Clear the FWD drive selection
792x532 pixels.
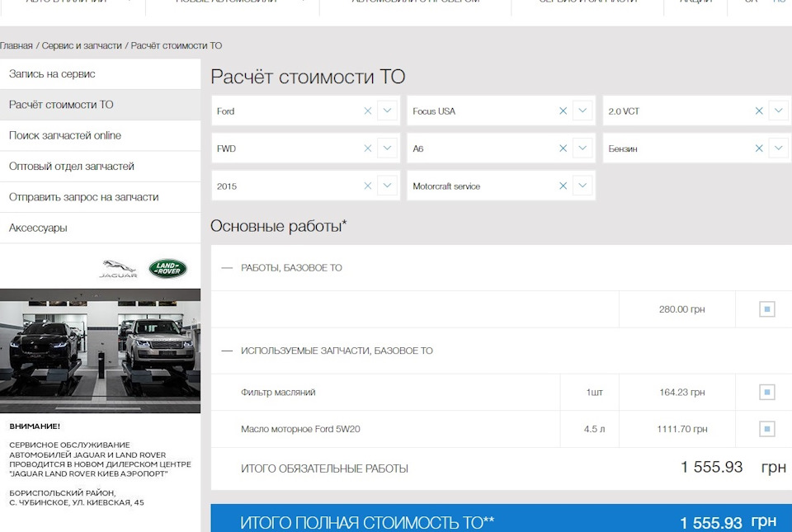pyautogui.click(x=368, y=148)
